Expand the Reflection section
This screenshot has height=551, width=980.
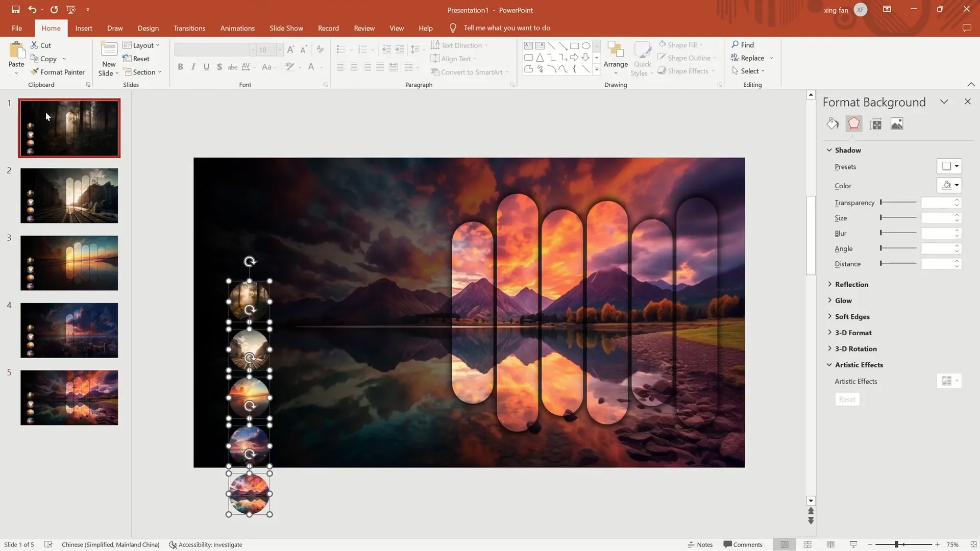click(851, 284)
